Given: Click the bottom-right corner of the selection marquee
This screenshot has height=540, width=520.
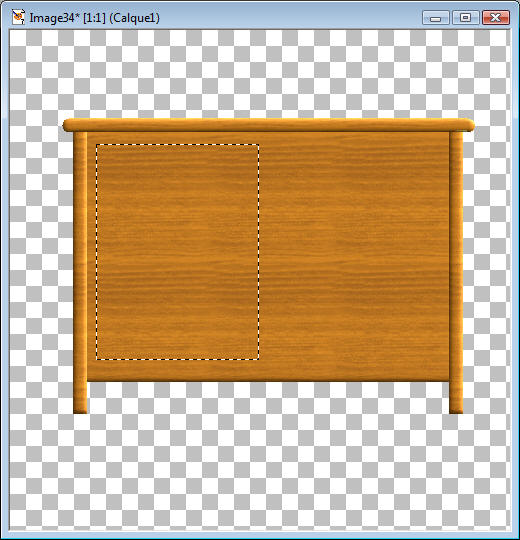Looking at the screenshot, I should pyautogui.click(x=259, y=360).
